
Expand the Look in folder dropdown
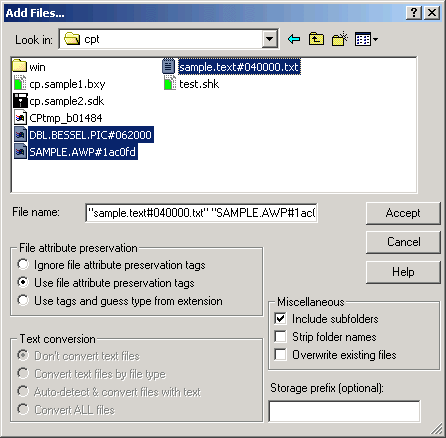click(269, 39)
